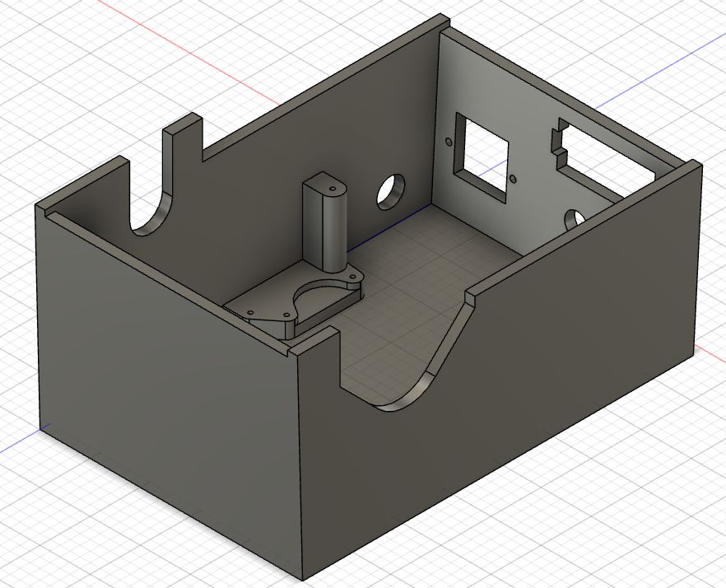The width and height of the screenshot is (726, 588).
Task: Click the top face of the vertical post
Action: [328, 186]
